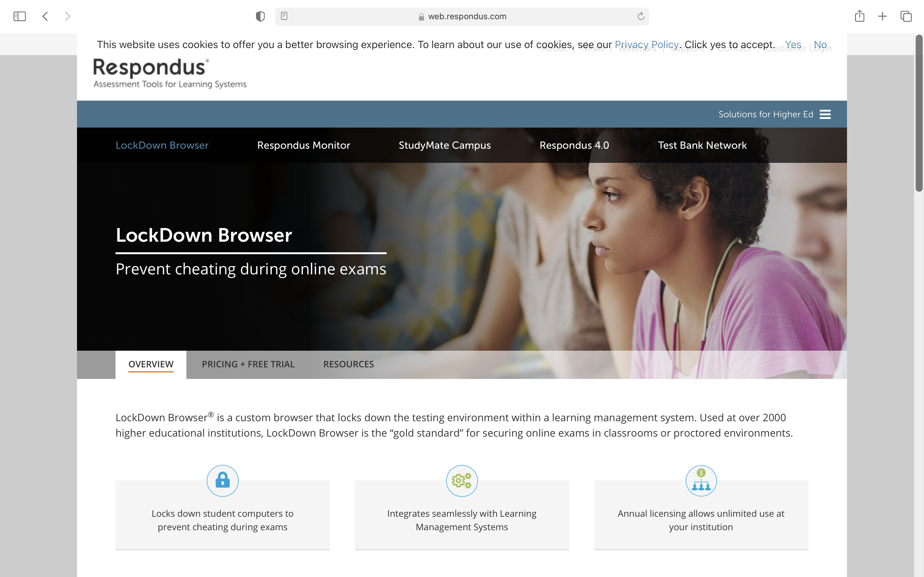
Task: Select the PRICING + FREE TRIAL tab
Action: click(x=248, y=364)
